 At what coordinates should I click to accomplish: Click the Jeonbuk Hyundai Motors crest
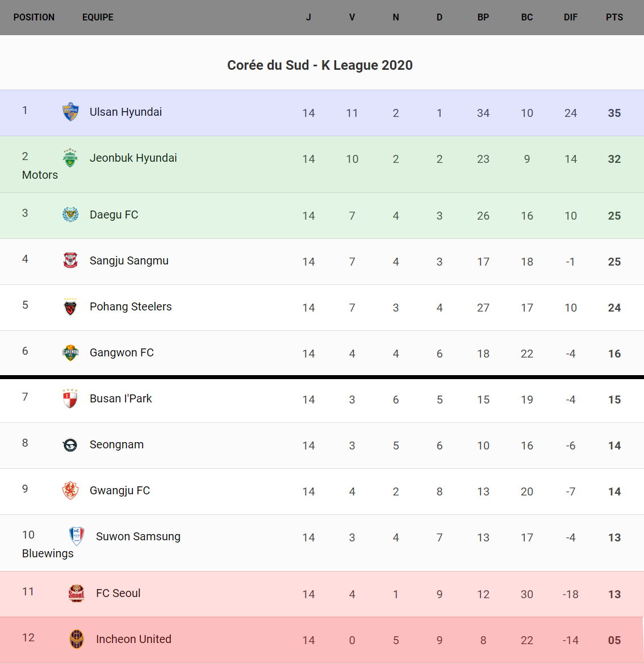coord(70,158)
